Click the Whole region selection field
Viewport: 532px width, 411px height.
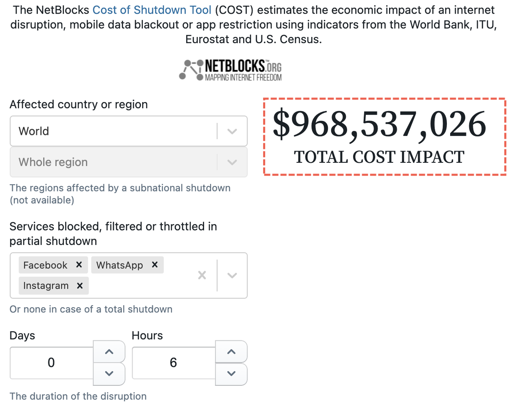(x=112, y=162)
